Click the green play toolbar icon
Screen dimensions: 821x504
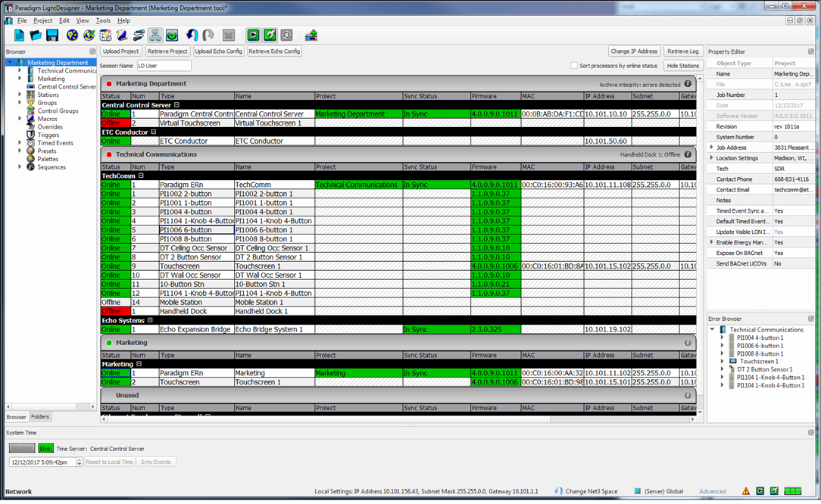point(254,35)
